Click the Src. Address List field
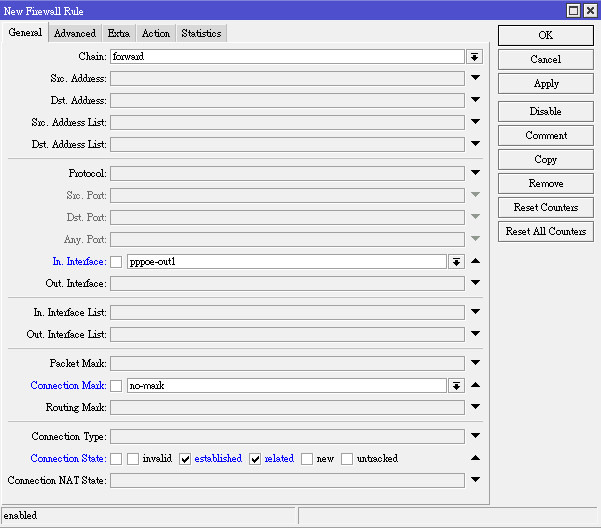This screenshot has height=528, width=601. click(287, 123)
